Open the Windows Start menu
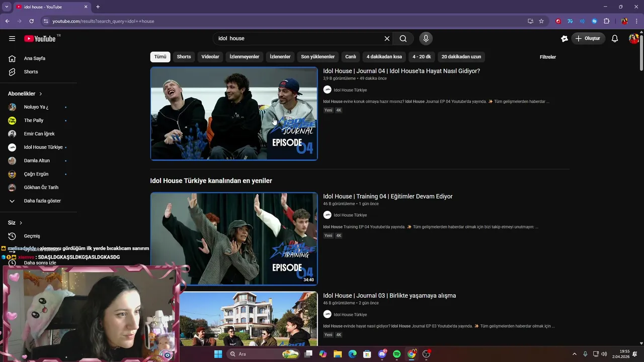The height and width of the screenshot is (362, 644). 218,354
